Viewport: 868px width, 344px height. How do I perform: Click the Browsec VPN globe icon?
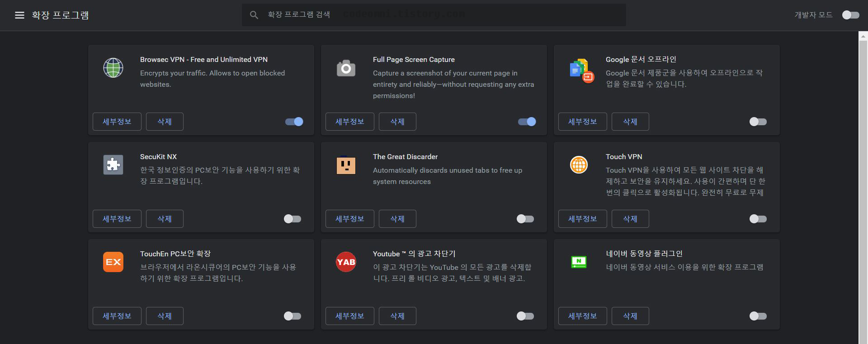[x=113, y=68]
